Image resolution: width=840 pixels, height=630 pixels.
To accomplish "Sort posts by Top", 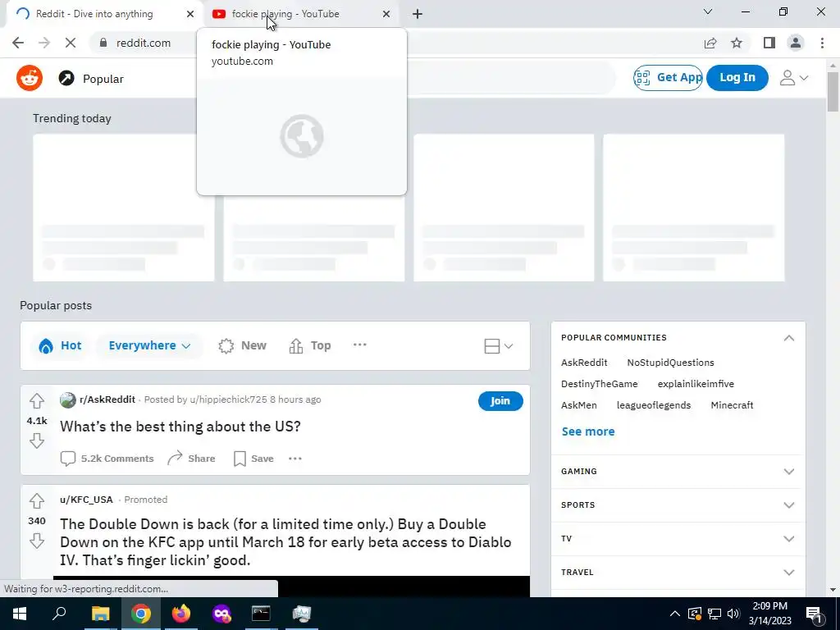I will tap(310, 345).
